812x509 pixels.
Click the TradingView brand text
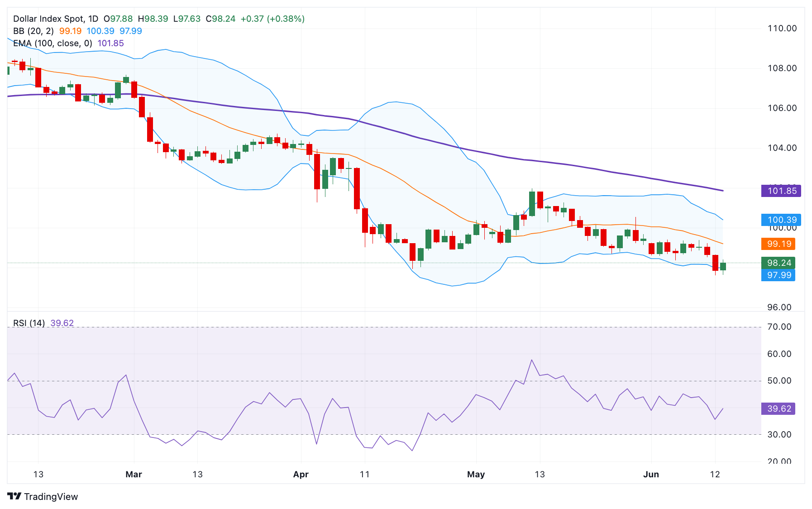tap(51, 497)
